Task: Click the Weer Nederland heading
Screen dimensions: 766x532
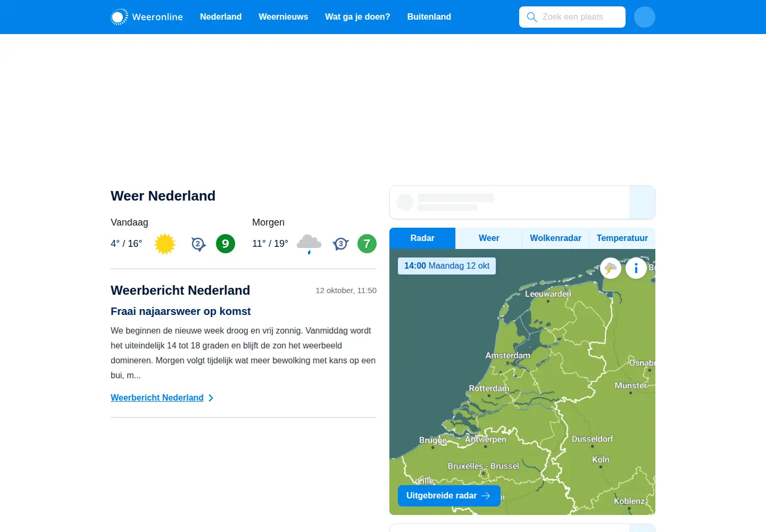Action: (163, 196)
